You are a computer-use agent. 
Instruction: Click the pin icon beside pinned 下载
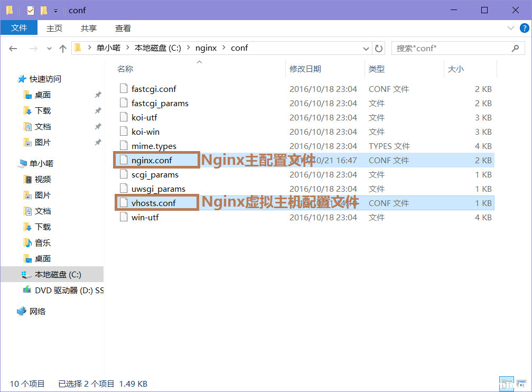(x=98, y=110)
